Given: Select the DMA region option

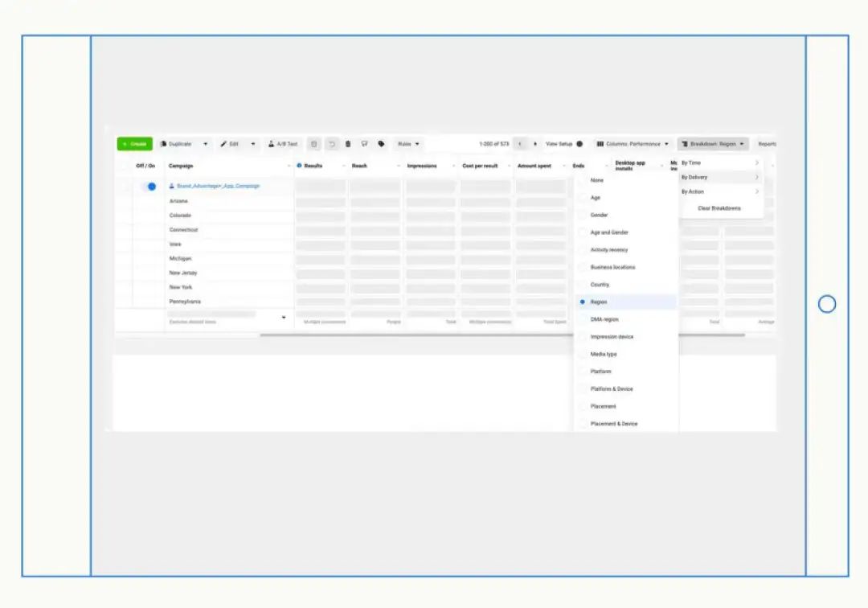Looking at the screenshot, I should [626, 319].
